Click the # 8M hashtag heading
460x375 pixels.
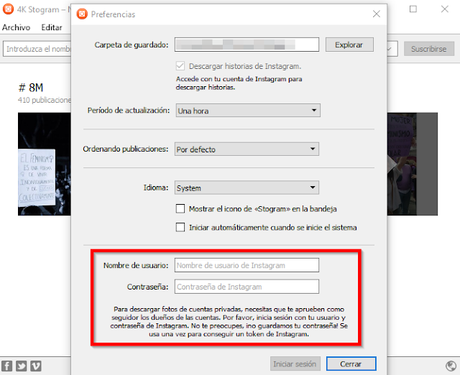31,88
